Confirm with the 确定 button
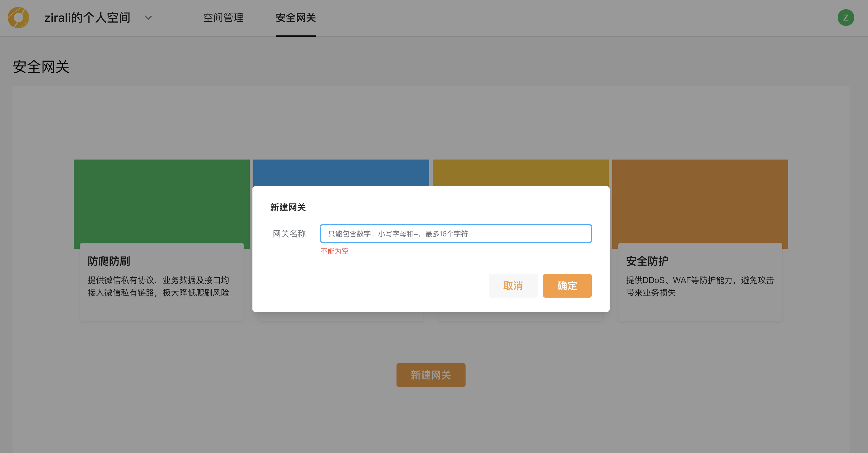 567,286
